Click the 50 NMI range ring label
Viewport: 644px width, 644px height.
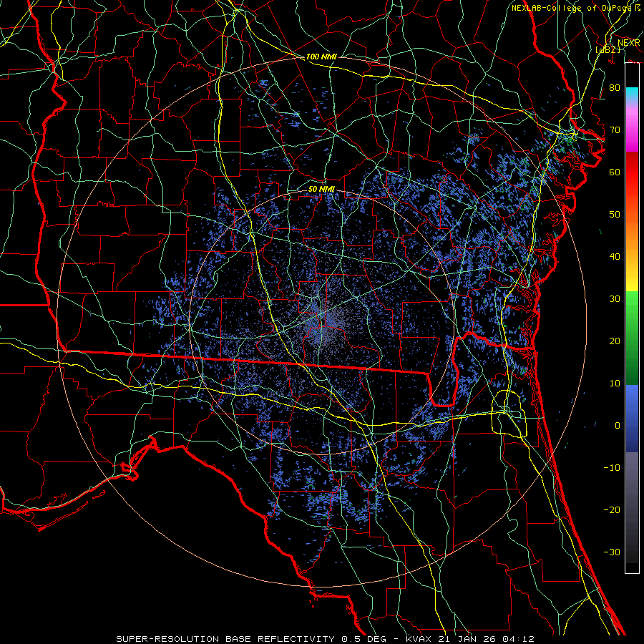pyautogui.click(x=321, y=190)
